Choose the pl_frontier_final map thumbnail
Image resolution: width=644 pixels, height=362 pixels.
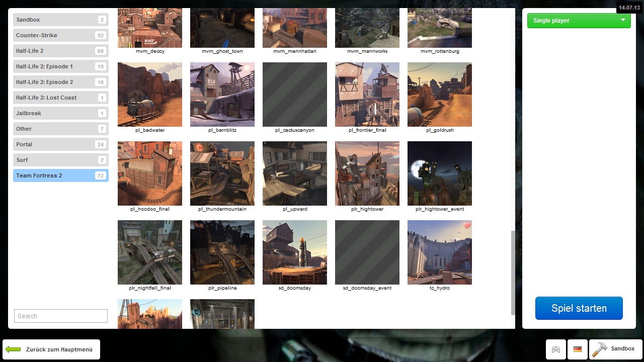(367, 95)
